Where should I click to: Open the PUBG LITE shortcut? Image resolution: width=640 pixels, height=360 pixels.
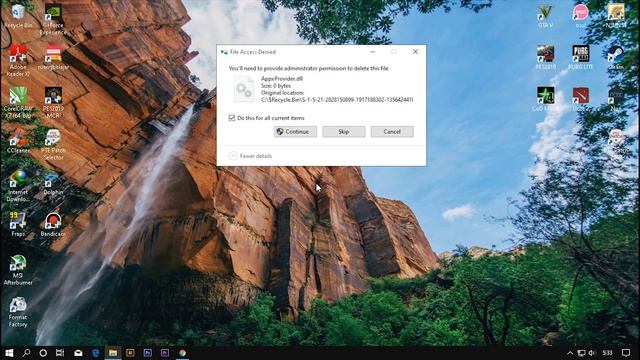click(x=580, y=57)
